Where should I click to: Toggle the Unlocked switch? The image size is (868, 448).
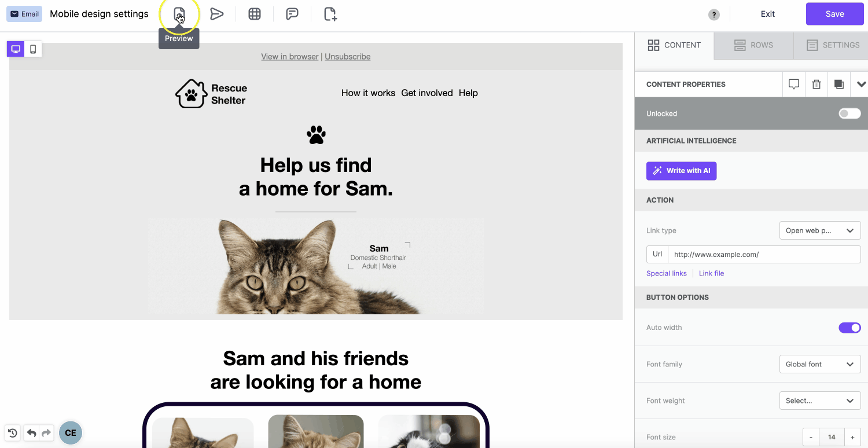coord(849,113)
